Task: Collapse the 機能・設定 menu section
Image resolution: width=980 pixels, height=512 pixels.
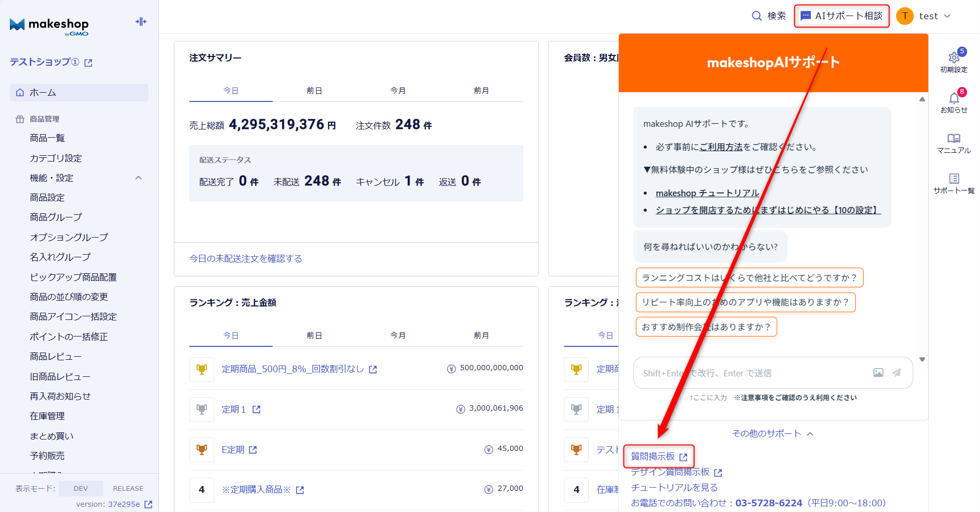Action: [138, 178]
